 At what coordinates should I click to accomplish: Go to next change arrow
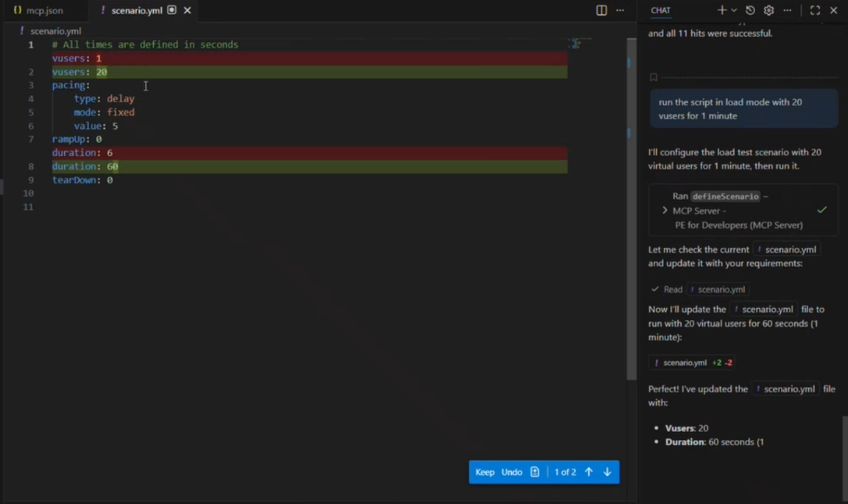(x=607, y=472)
